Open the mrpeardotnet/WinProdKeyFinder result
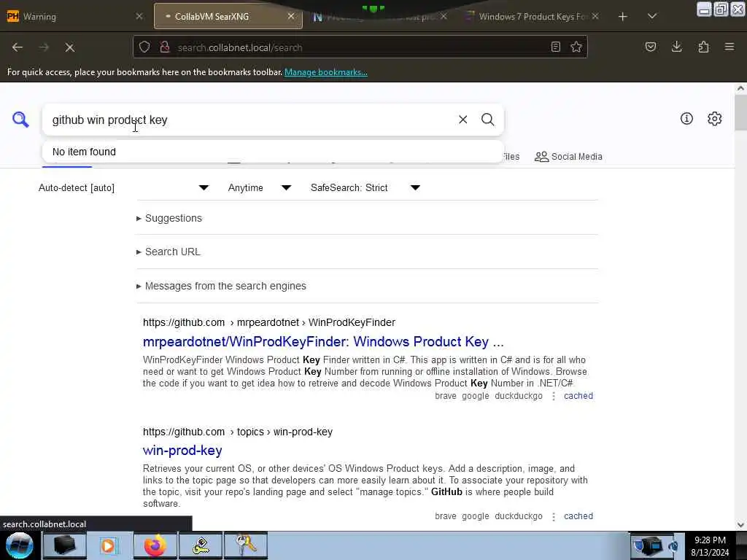Screen dimensions: 747x560 pyautogui.click(x=323, y=342)
